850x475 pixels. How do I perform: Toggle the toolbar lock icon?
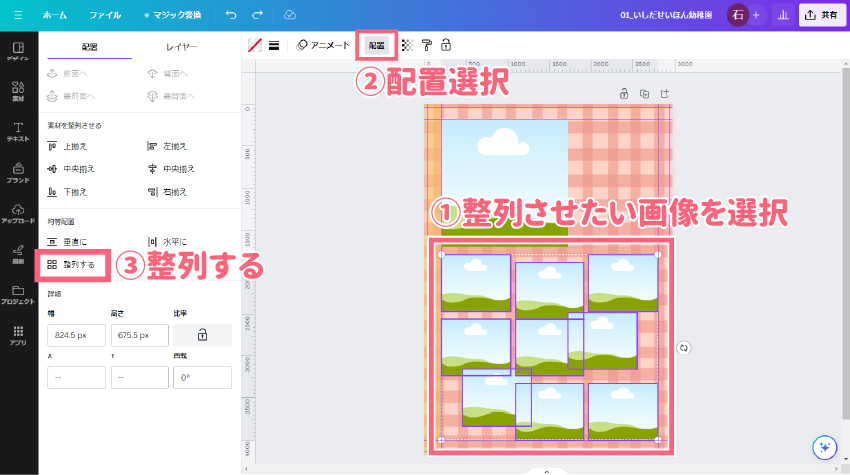tap(446, 45)
